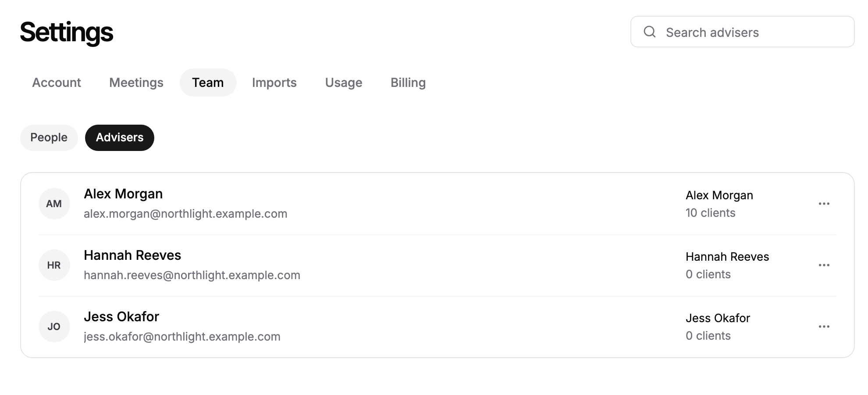Open the Billing tab
Screen dimensions: 868x395
pyautogui.click(x=408, y=83)
